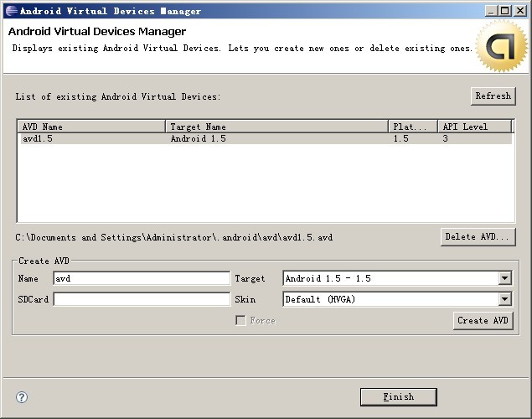Select the avd1.5 row name cell
Image resolution: width=532 pixels, height=419 pixels.
(x=38, y=139)
